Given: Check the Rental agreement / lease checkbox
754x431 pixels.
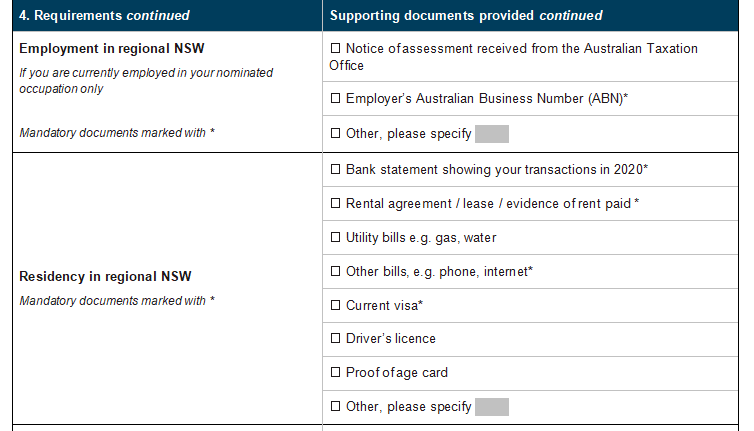Looking at the screenshot, I should tap(336, 203).
